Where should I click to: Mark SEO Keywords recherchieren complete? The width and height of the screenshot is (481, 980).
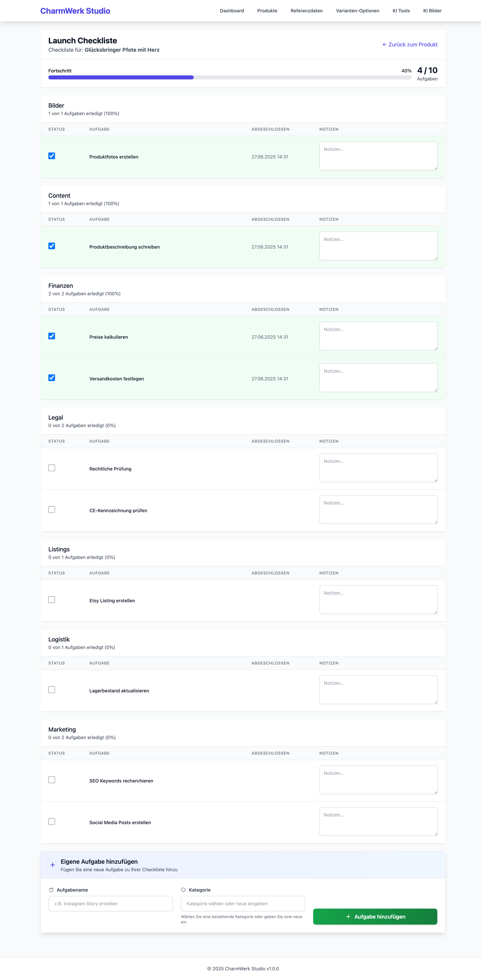pos(52,780)
